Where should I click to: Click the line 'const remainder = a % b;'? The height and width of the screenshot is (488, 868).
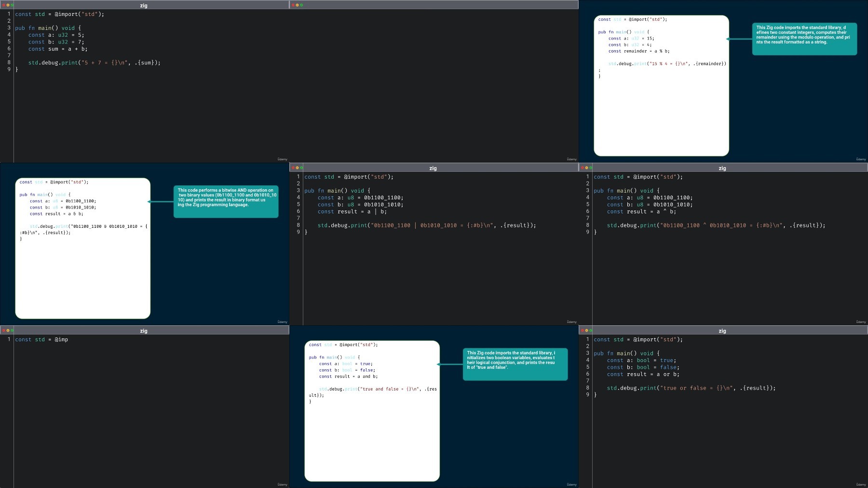(x=639, y=51)
